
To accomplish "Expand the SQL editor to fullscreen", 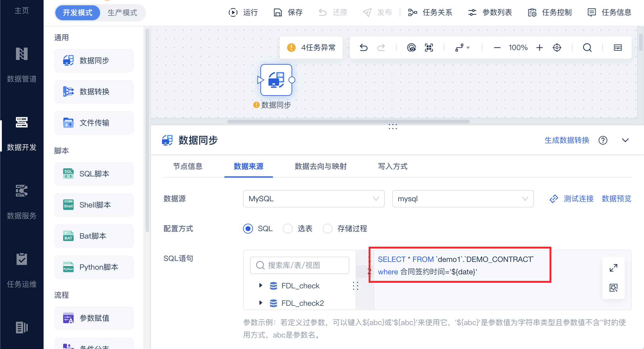I will (x=614, y=268).
